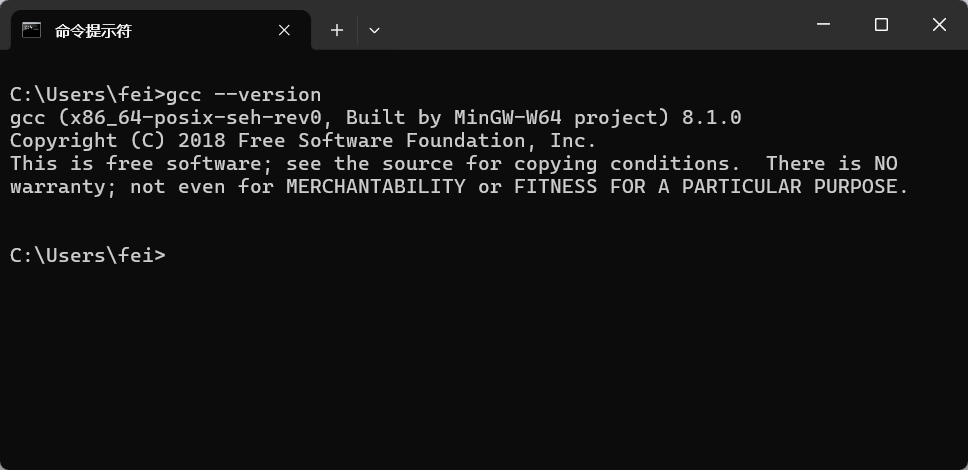
Task: Click the word "MERCHANTABILITY"
Action: 375,187
